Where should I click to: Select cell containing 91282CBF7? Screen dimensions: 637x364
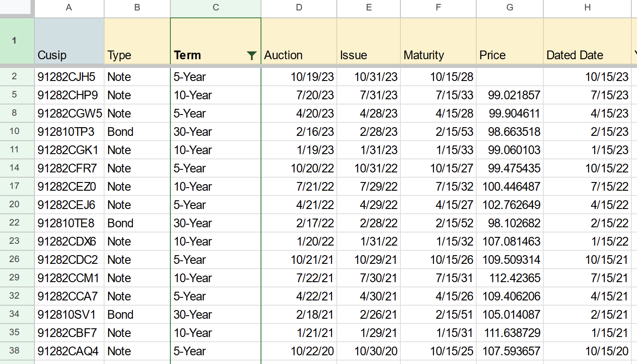(x=69, y=333)
